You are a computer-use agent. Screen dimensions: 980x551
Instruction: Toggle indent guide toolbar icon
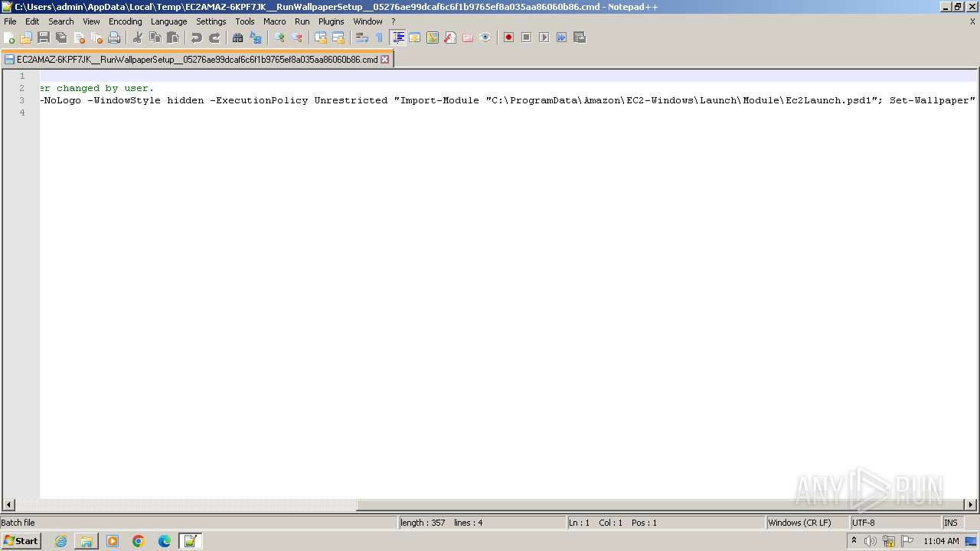[397, 37]
